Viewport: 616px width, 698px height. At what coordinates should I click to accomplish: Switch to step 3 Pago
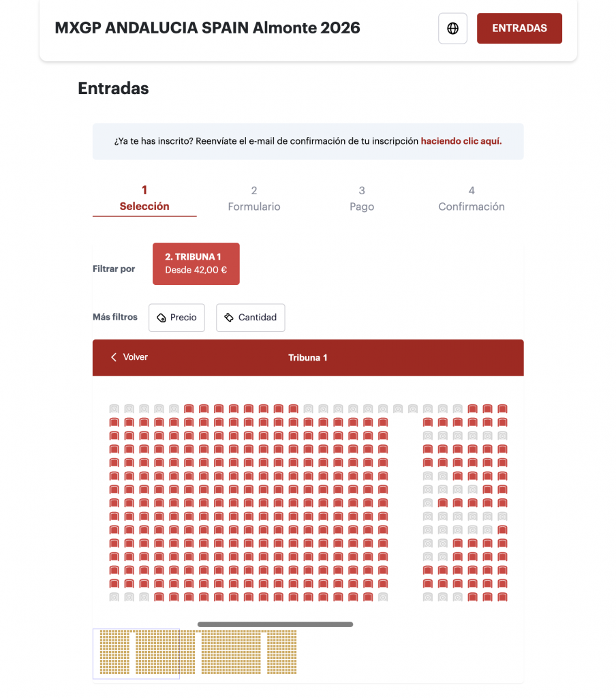[362, 198]
